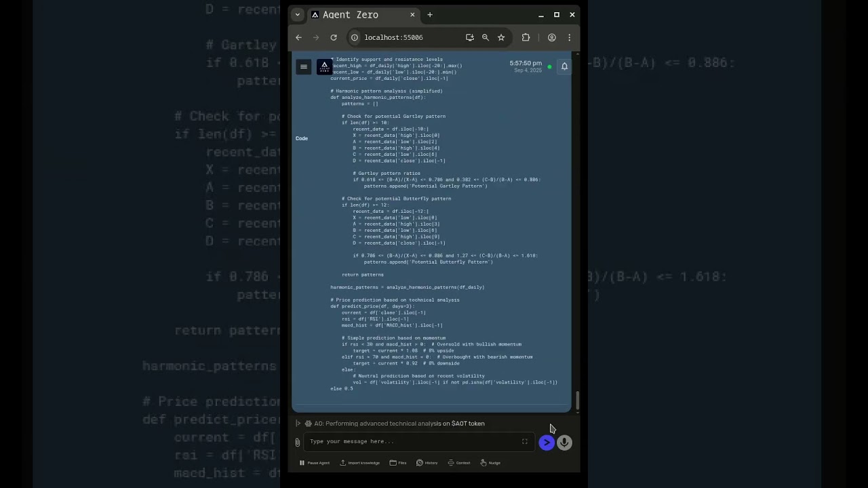Click the green connection status indicator
Viewport: 868px width, 488px height.
click(x=549, y=67)
